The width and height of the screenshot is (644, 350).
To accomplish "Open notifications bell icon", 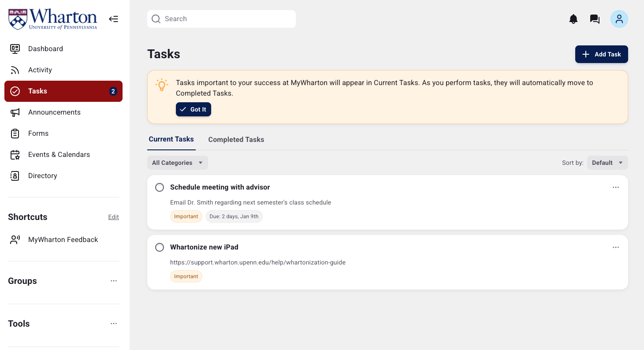I will tap(573, 19).
